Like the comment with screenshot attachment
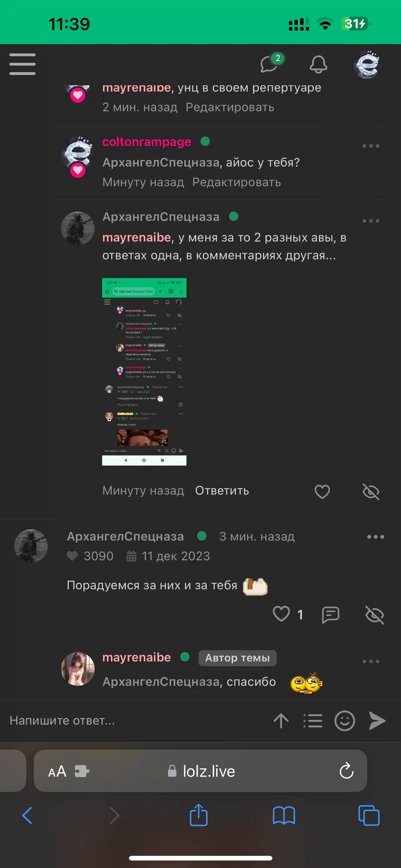 click(x=322, y=491)
